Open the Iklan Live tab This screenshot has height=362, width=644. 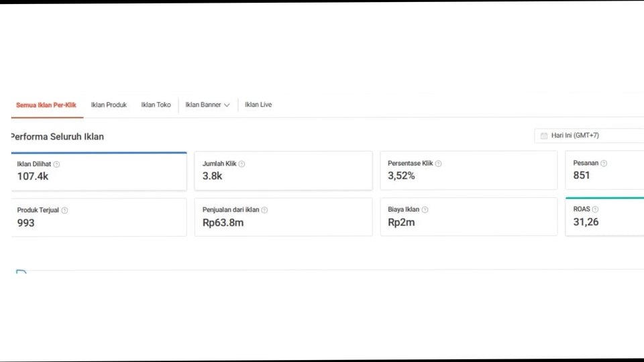pos(258,105)
